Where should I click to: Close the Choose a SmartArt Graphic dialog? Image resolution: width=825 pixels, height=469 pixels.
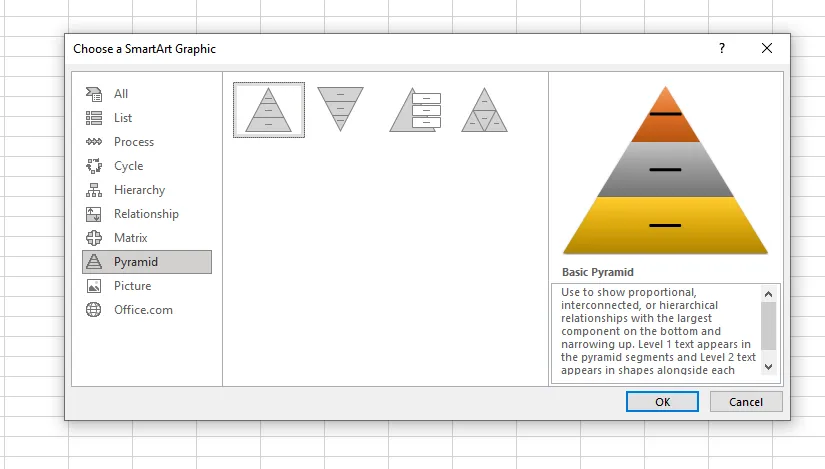click(x=767, y=48)
